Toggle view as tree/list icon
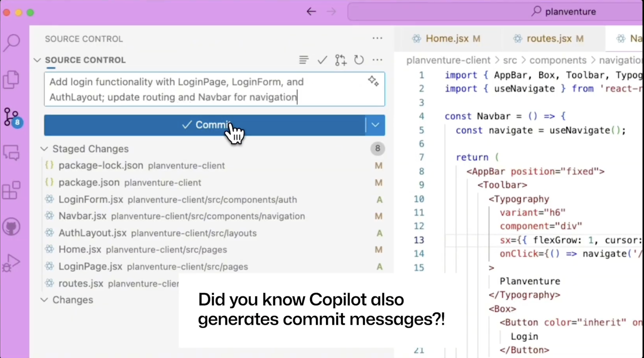The image size is (644, 358). (304, 60)
